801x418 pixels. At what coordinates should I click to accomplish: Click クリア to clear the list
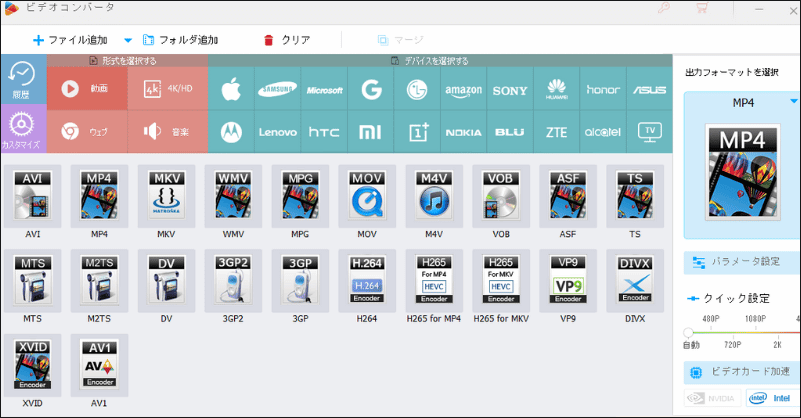pyautogui.click(x=287, y=40)
